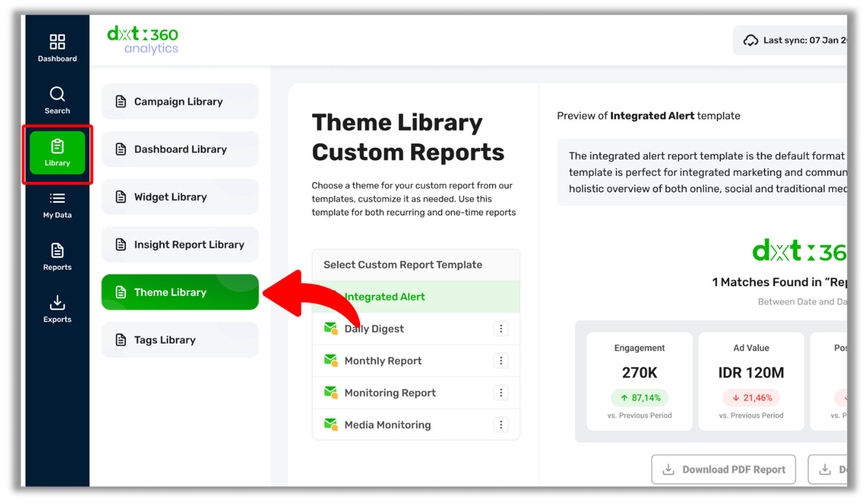Select the Theme Library menu item
The width and height of the screenshot is (868, 503).
[x=180, y=292]
